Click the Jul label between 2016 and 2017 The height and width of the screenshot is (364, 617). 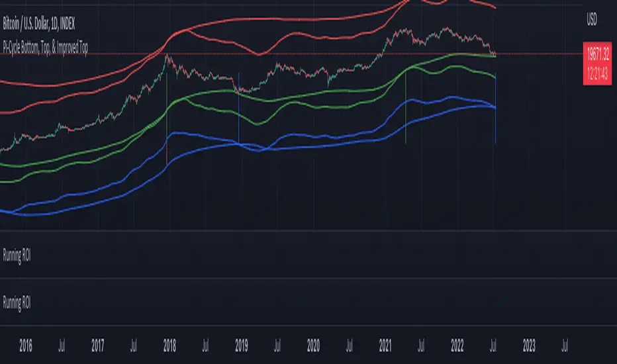[62, 344]
